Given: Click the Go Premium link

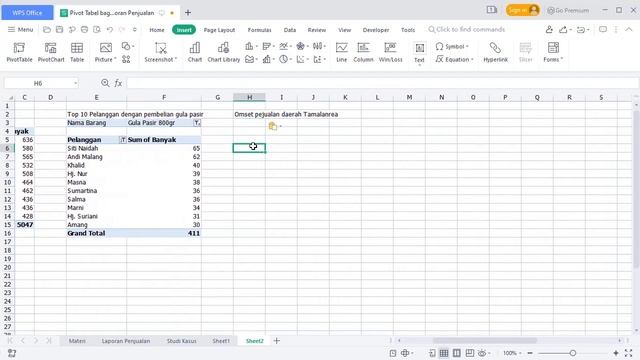Looking at the screenshot, I should [568, 10].
